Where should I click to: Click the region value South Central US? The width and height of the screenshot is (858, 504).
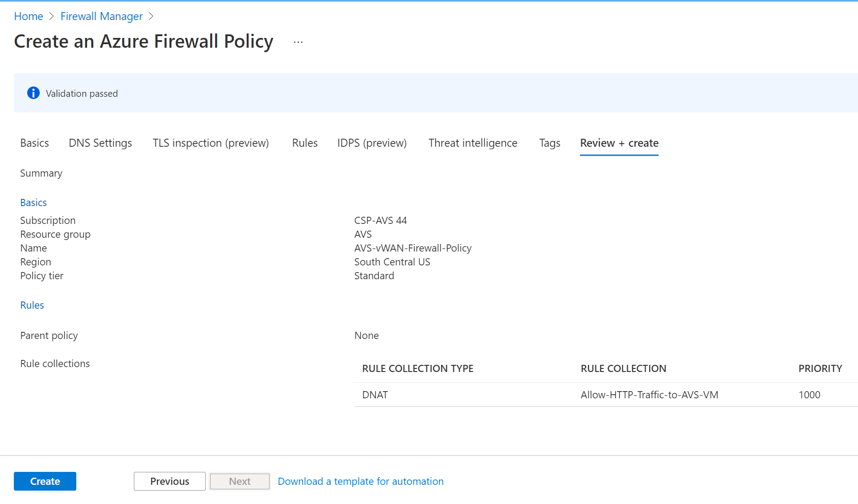[x=392, y=262]
